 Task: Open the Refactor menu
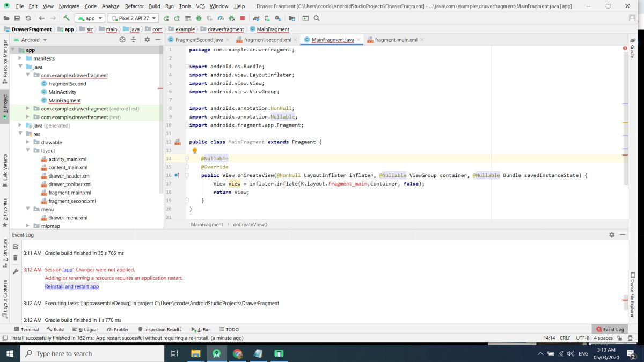[134, 6]
